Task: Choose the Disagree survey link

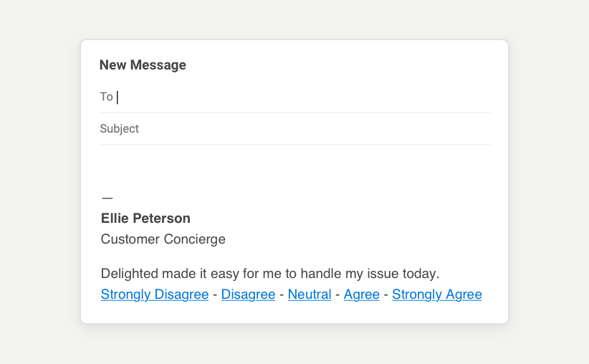Action: tap(248, 294)
